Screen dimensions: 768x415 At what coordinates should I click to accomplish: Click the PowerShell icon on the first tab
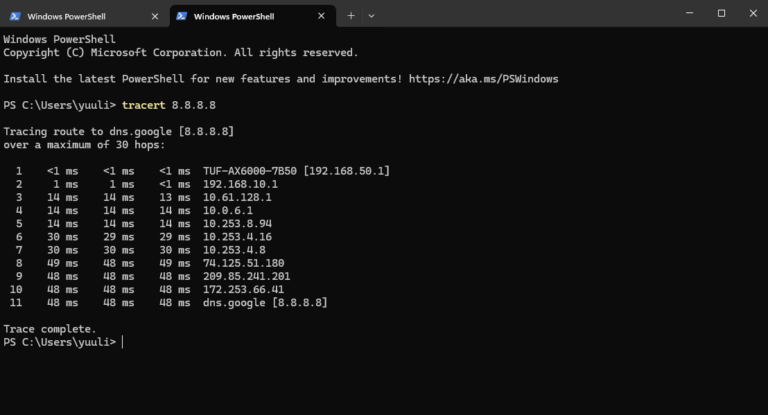14,16
